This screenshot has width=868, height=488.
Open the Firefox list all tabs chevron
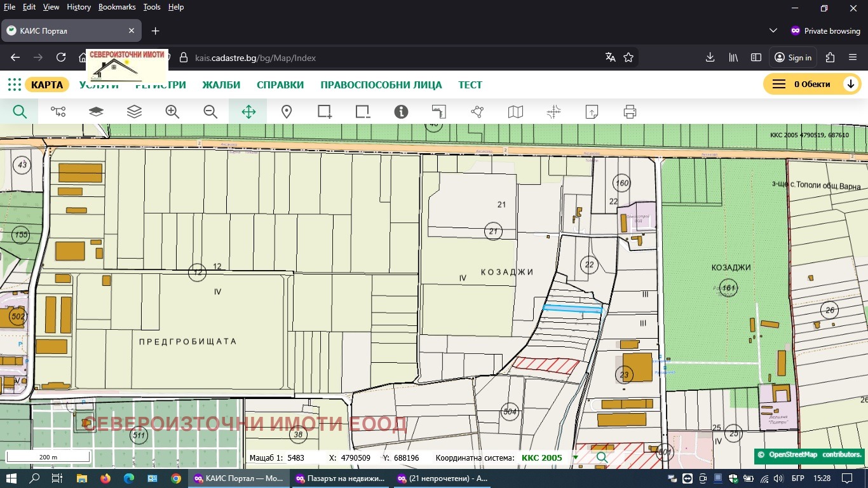[x=773, y=30]
